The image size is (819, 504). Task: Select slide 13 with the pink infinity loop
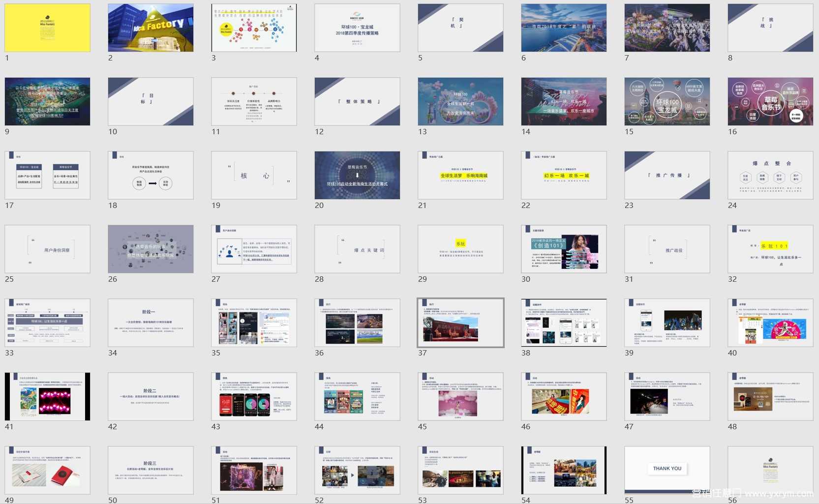pos(460,101)
